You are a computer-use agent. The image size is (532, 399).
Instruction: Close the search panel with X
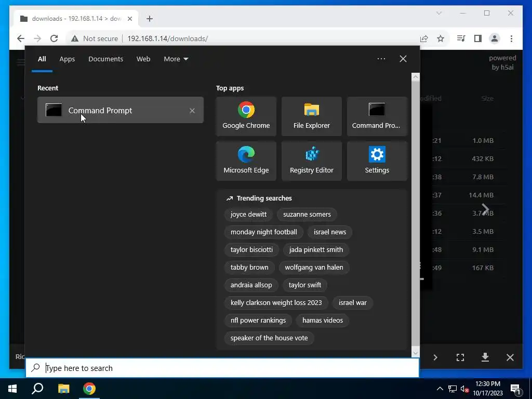[403, 59]
